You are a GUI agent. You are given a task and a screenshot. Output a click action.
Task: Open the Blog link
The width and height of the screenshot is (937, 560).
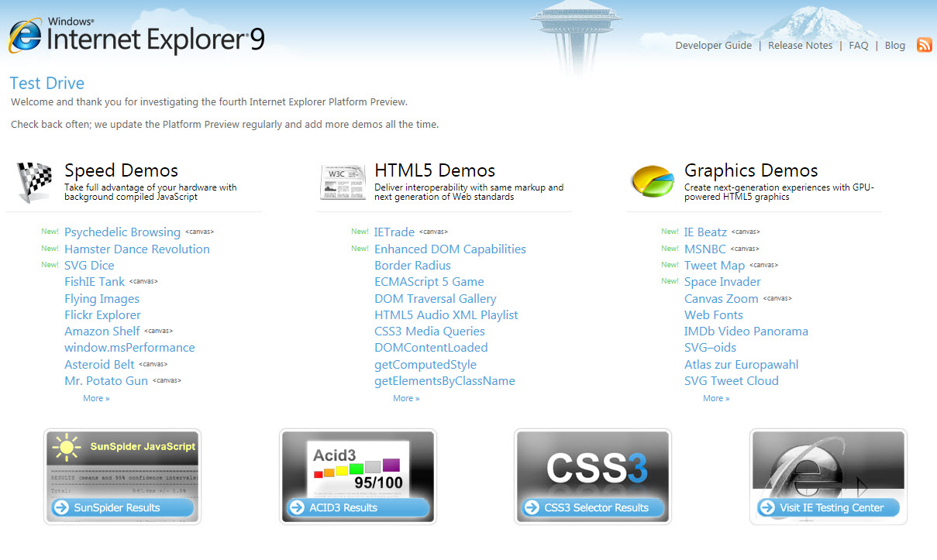(894, 46)
